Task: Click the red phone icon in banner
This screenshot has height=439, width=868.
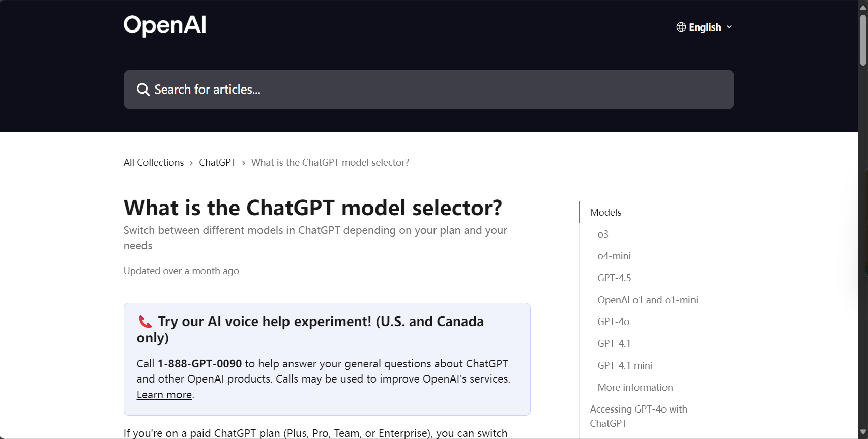Action: click(145, 321)
